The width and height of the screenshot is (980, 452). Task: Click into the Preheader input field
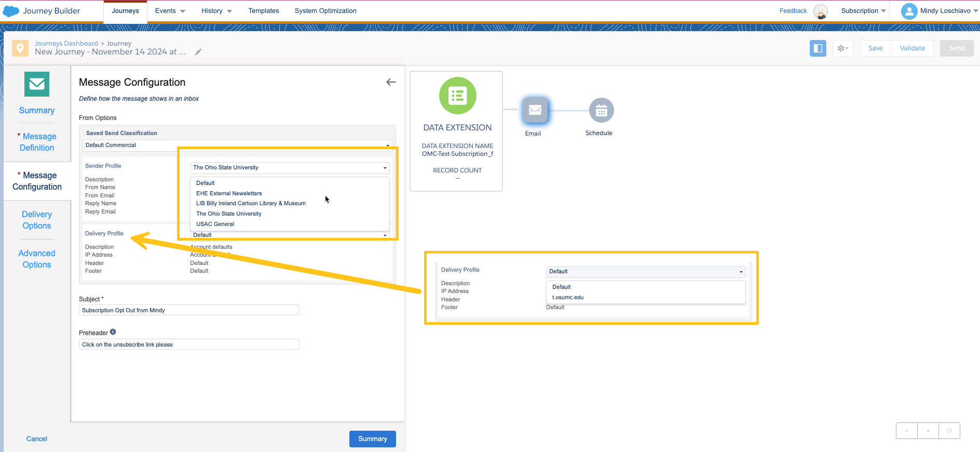pos(189,344)
